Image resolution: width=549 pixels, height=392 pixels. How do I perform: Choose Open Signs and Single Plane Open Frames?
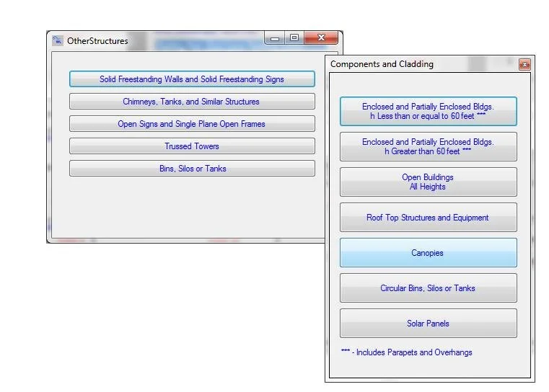tap(192, 124)
